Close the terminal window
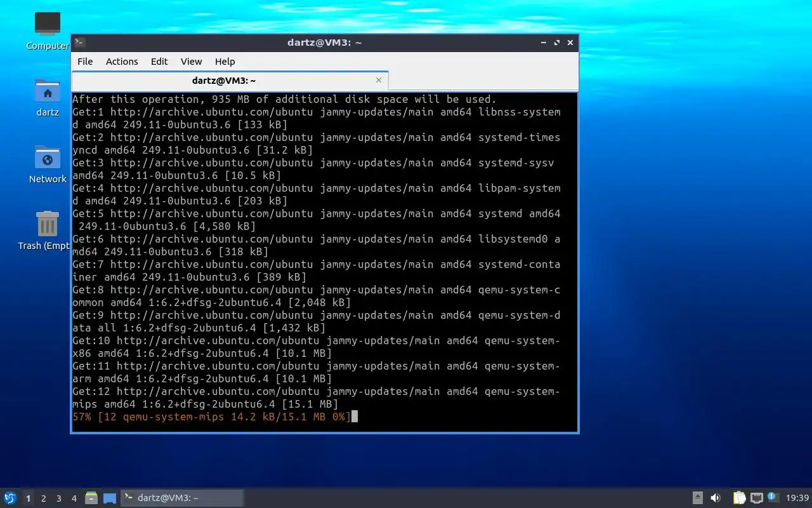 (570, 43)
